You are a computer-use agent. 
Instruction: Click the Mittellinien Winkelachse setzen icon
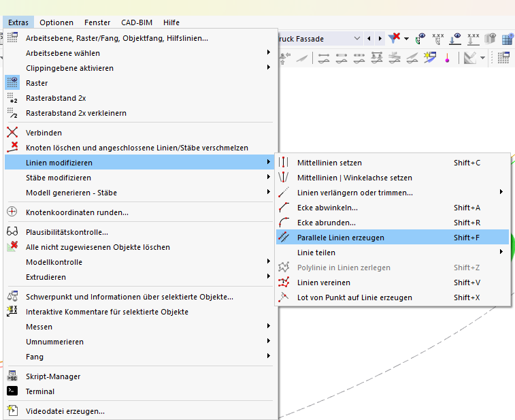tap(283, 178)
